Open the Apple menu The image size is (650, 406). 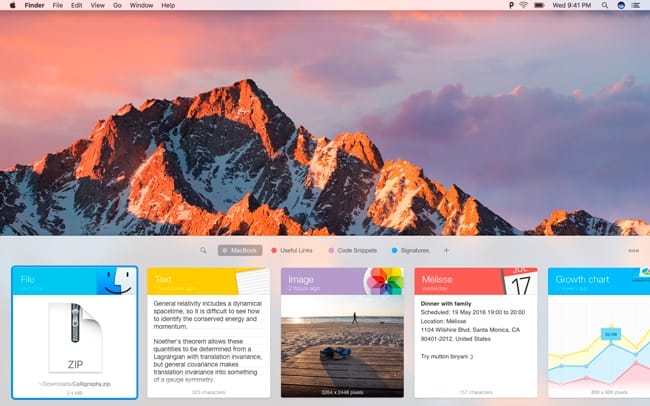coord(11,6)
